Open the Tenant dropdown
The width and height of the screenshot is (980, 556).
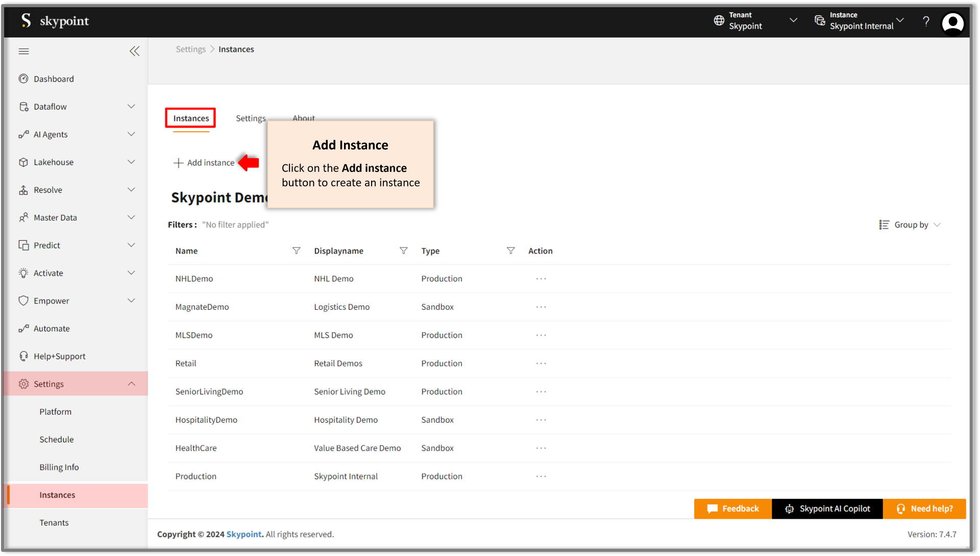tap(793, 20)
